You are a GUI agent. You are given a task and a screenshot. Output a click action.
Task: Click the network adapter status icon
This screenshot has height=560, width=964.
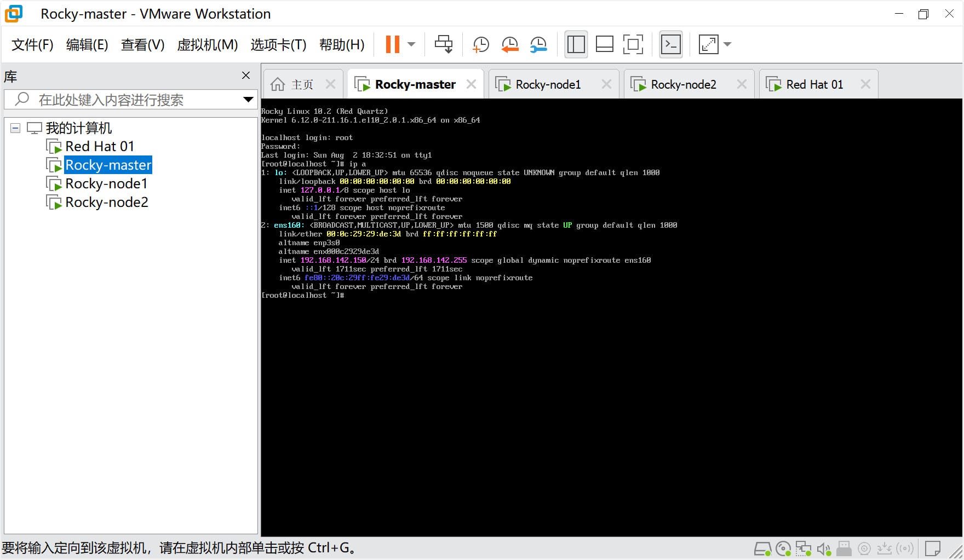(804, 549)
